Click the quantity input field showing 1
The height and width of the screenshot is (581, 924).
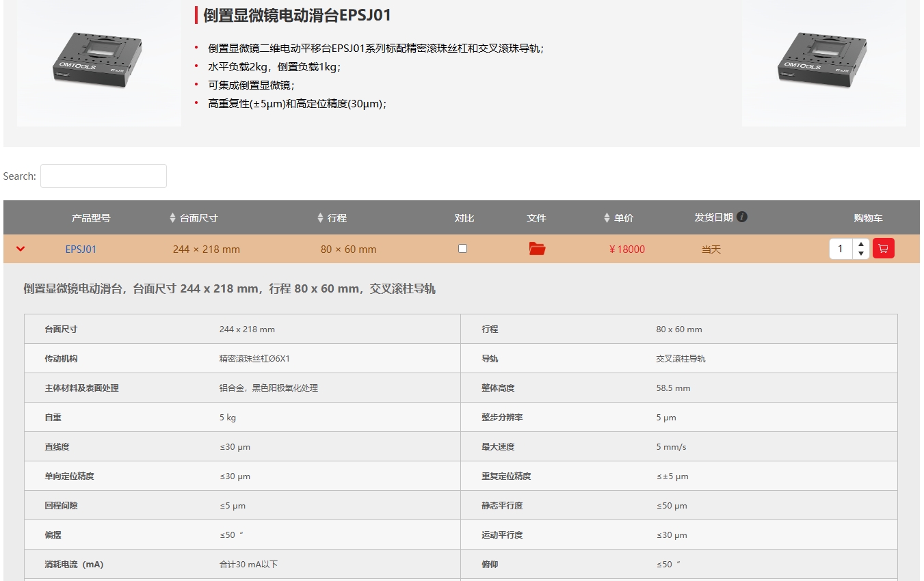[x=841, y=249]
